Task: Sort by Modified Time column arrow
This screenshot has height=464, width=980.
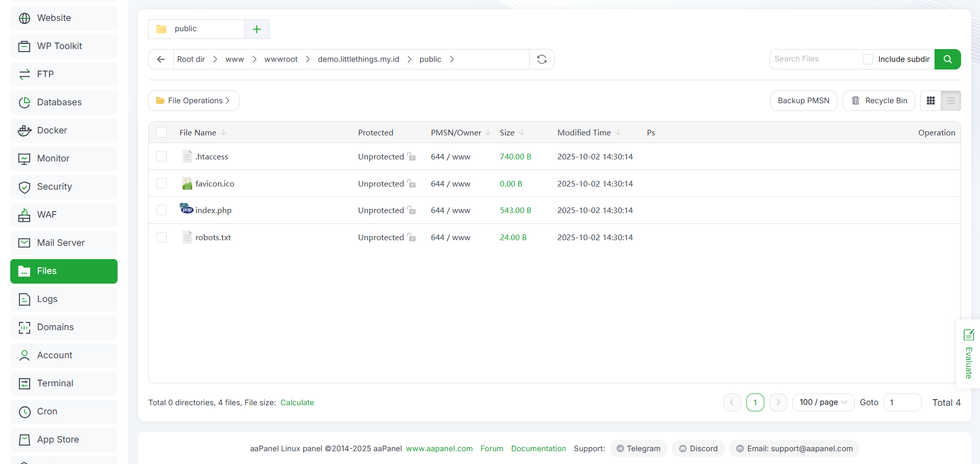Action: (x=619, y=132)
